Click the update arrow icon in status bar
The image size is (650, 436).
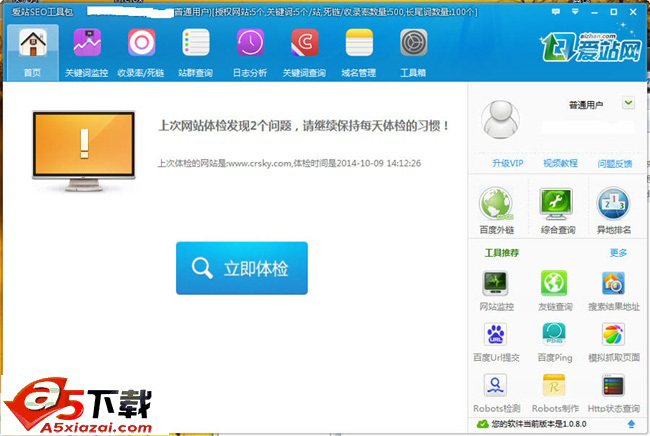pos(631,424)
